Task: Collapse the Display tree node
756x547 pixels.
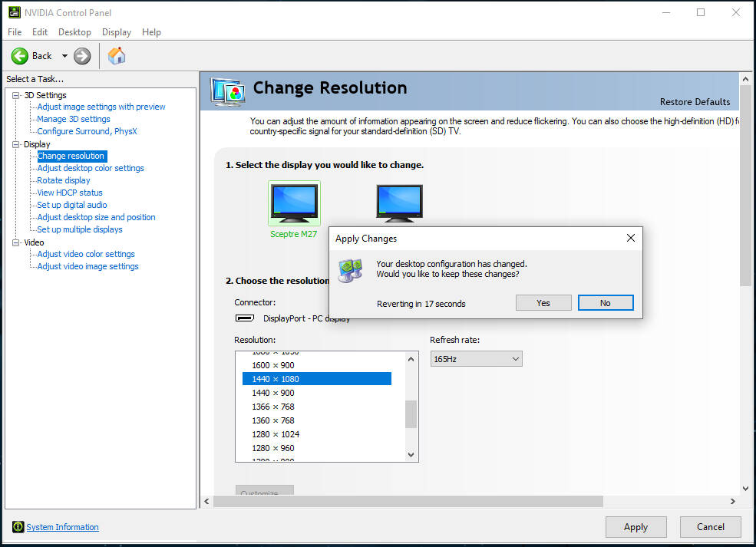Action: 16,144
